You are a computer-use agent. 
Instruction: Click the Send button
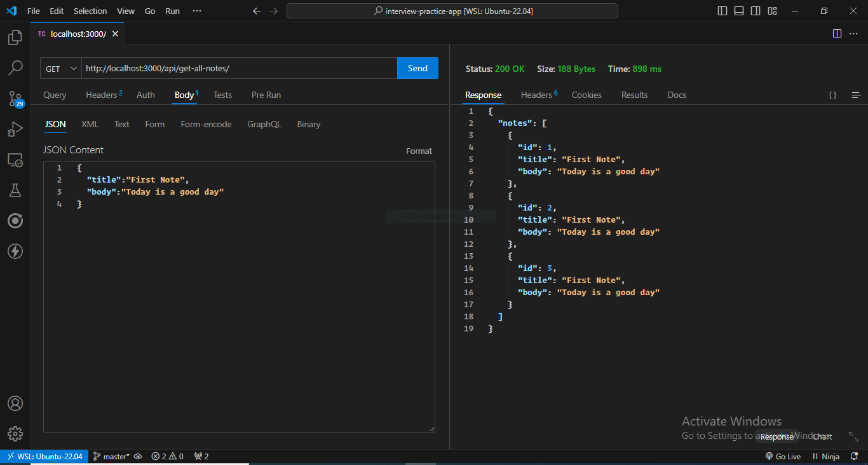click(417, 68)
